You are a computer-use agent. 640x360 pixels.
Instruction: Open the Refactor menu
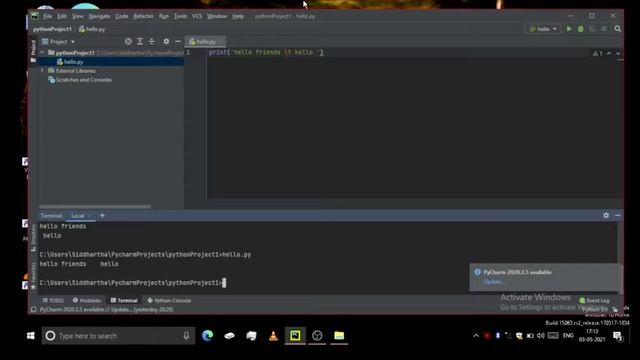(143, 16)
